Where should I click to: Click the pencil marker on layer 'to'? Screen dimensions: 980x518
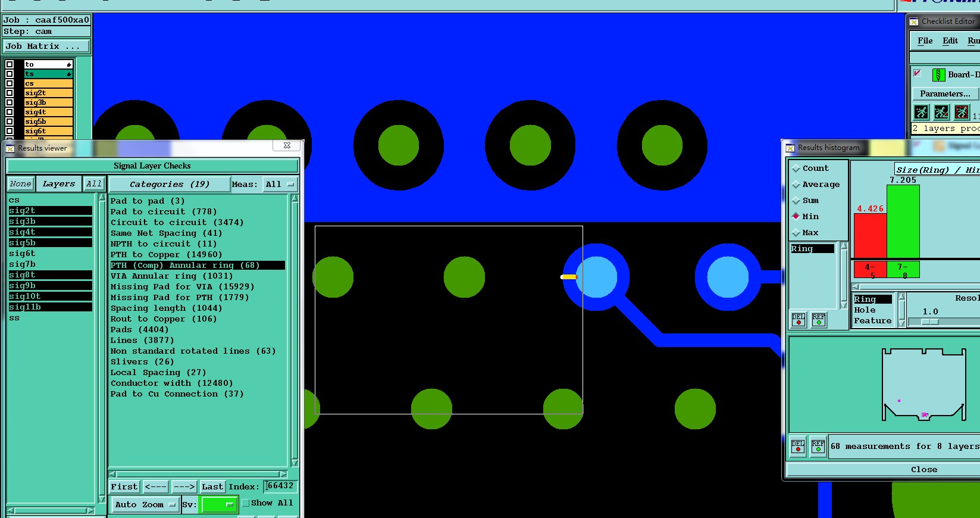click(69, 64)
